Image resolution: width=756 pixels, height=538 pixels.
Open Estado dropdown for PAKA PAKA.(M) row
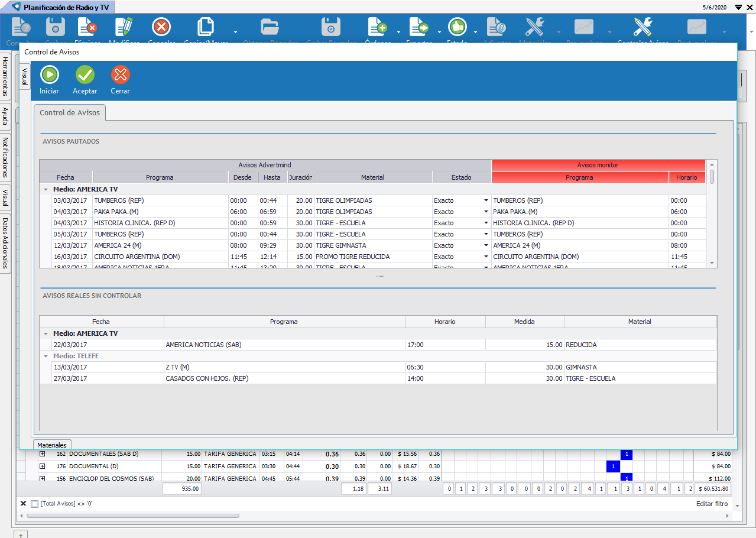[x=486, y=212]
